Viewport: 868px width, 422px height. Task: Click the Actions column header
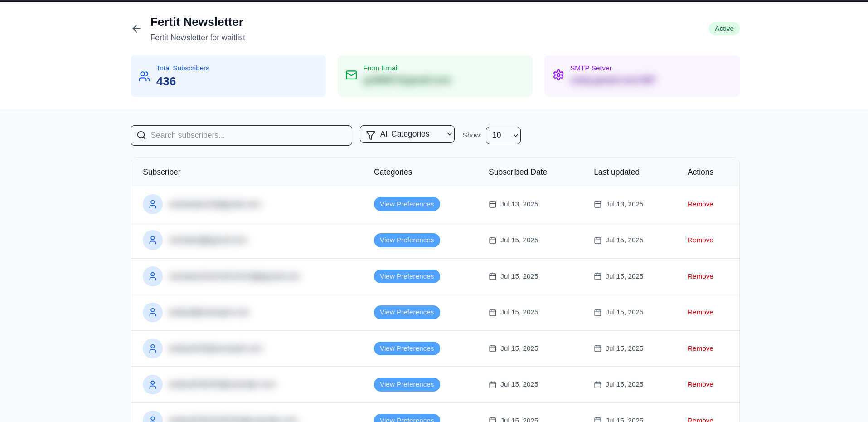coord(700,172)
